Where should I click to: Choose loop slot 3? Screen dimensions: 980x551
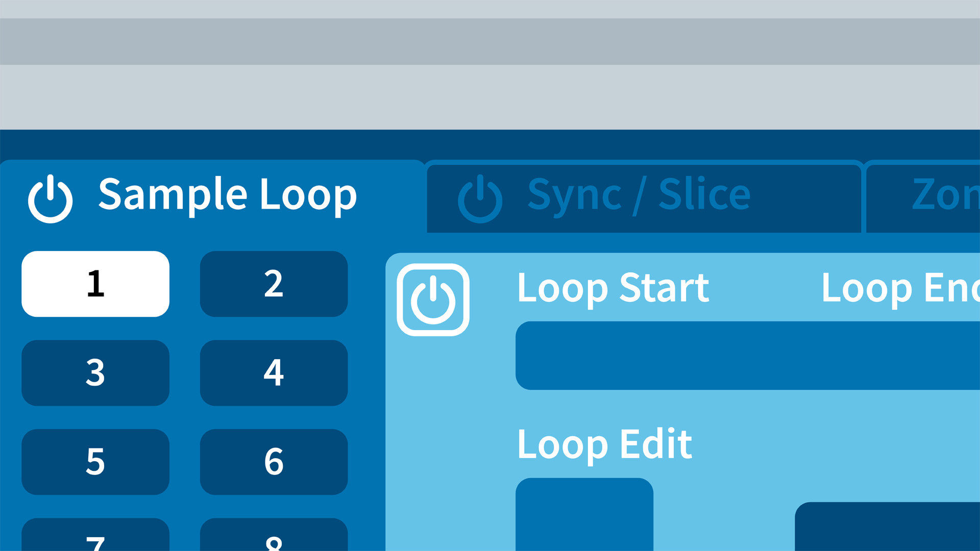95,373
